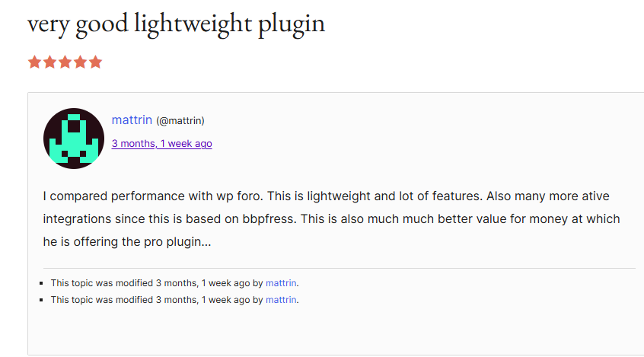This screenshot has width=644, height=357.
Task: Open mattrin's pixel avatar image
Action: click(x=74, y=139)
